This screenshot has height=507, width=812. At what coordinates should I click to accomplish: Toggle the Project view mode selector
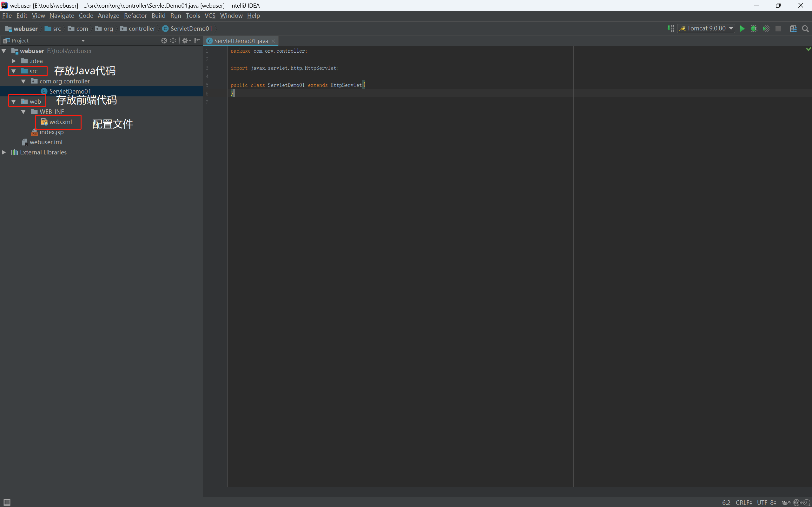pos(83,40)
